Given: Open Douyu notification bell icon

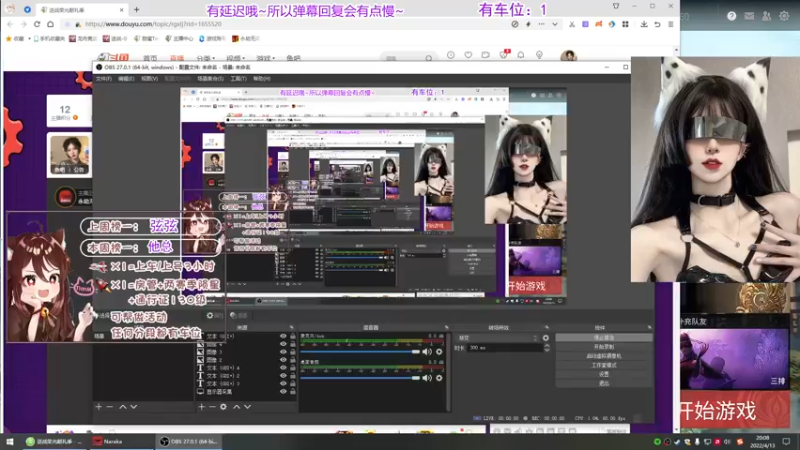Looking at the screenshot, I should [520, 55].
